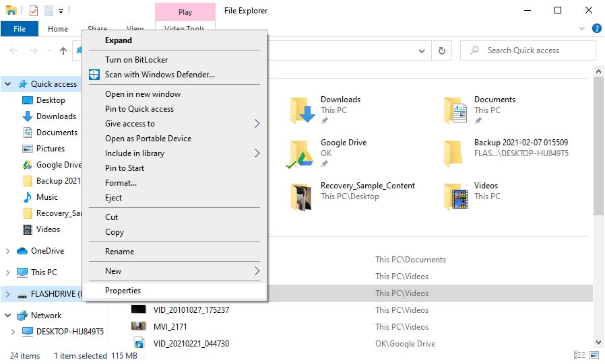Switch to details view layout icon
This screenshot has height=364, width=605.
(x=579, y=355)
